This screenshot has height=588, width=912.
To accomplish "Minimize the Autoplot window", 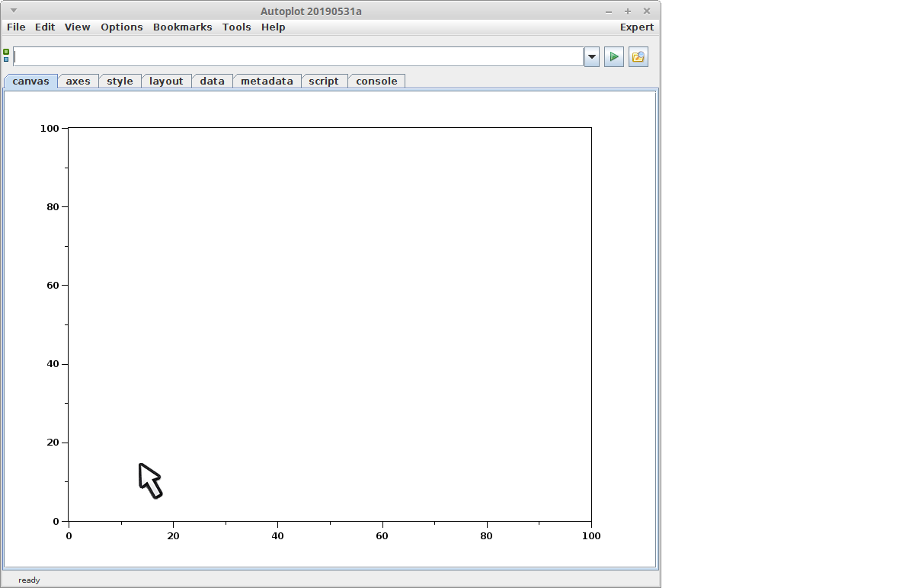I will [609, 11].
